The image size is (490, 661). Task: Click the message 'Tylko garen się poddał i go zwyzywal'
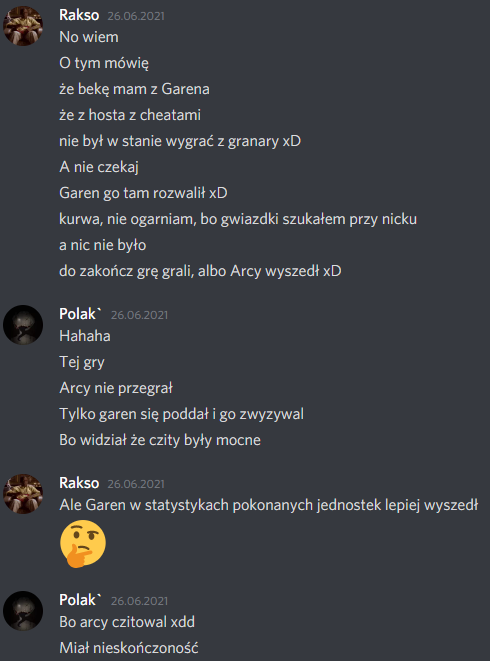point(181,414)
